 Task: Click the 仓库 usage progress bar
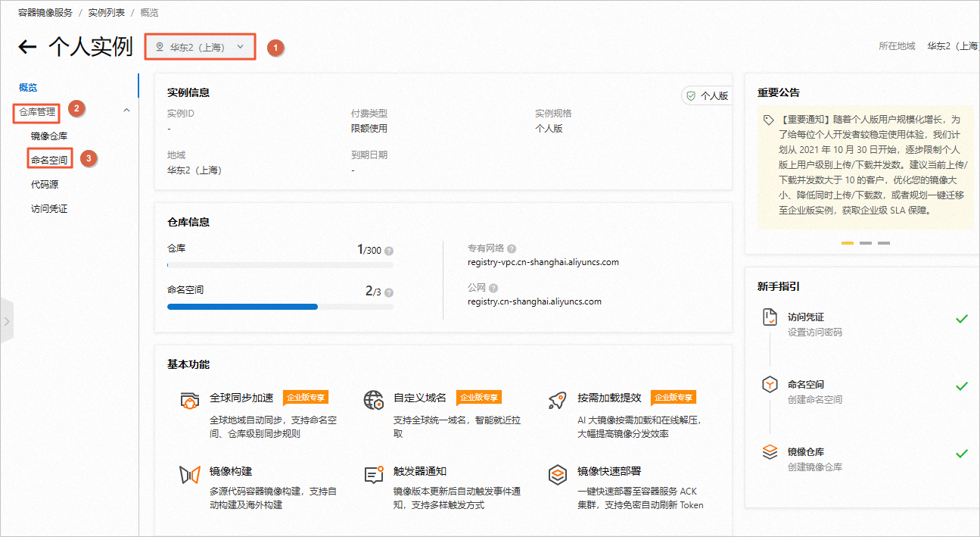click(x=280, y=265)
